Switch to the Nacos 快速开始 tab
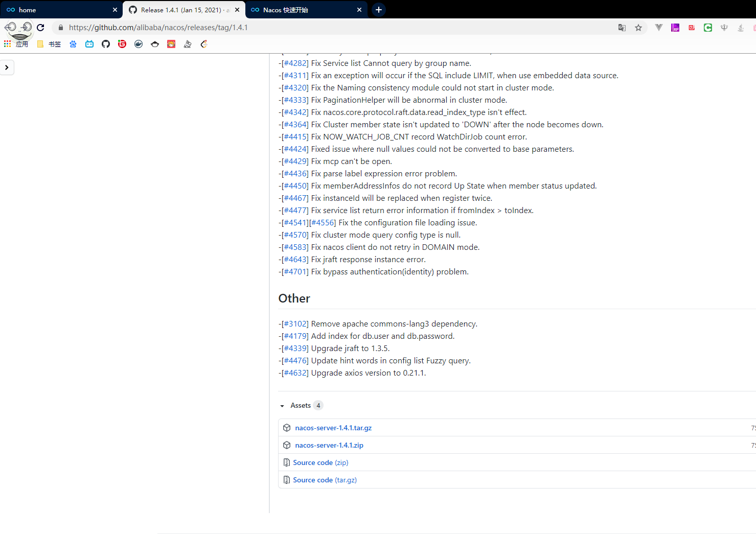The image size is (756, 534). coord(302,10)
